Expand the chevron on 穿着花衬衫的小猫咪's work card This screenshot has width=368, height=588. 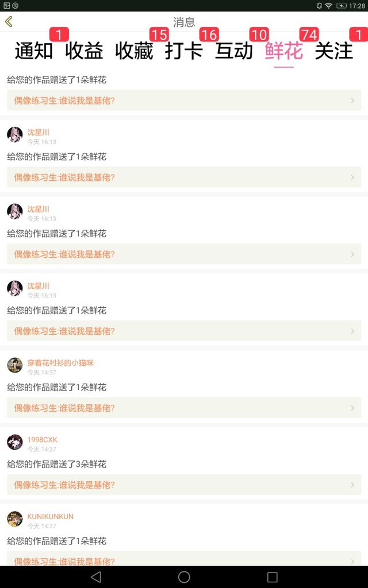click(352, 408)
